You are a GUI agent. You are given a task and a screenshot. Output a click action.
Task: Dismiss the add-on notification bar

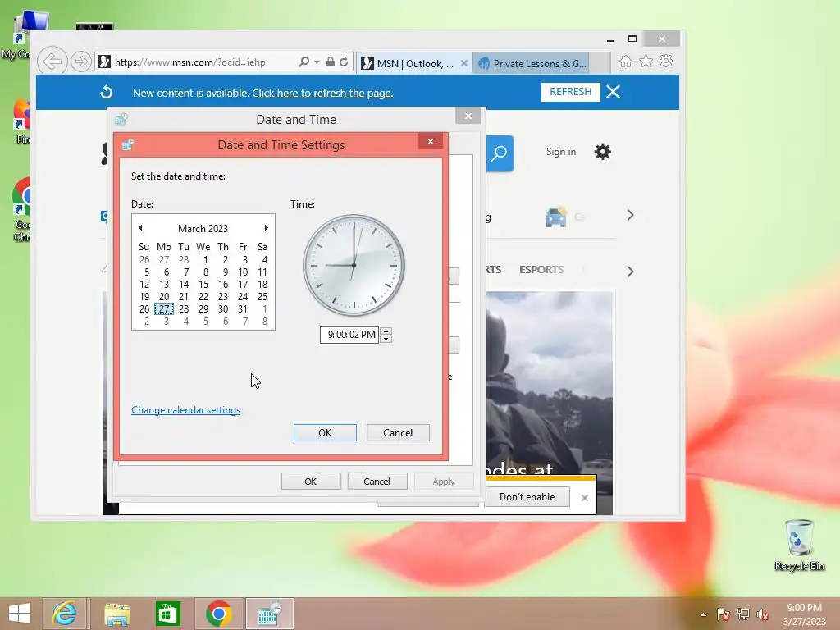[x=584, y=498]
